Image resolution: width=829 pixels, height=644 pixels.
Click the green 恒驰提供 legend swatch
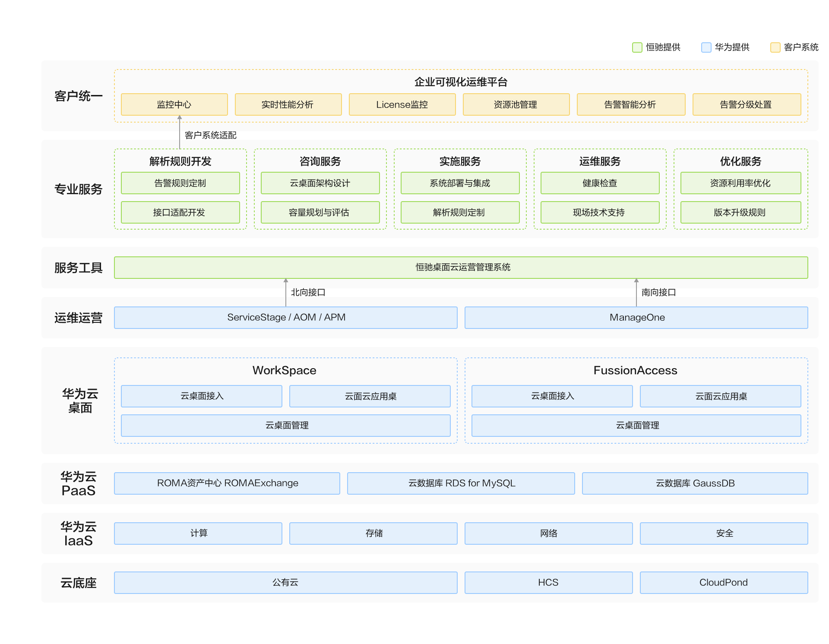click(637, 47)
